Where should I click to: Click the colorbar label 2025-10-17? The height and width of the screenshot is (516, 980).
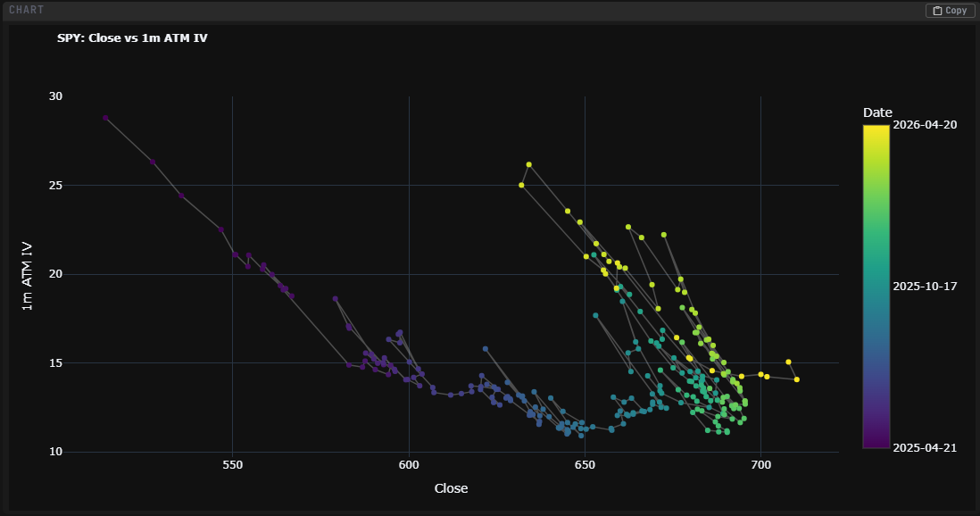tap(925, 287)
